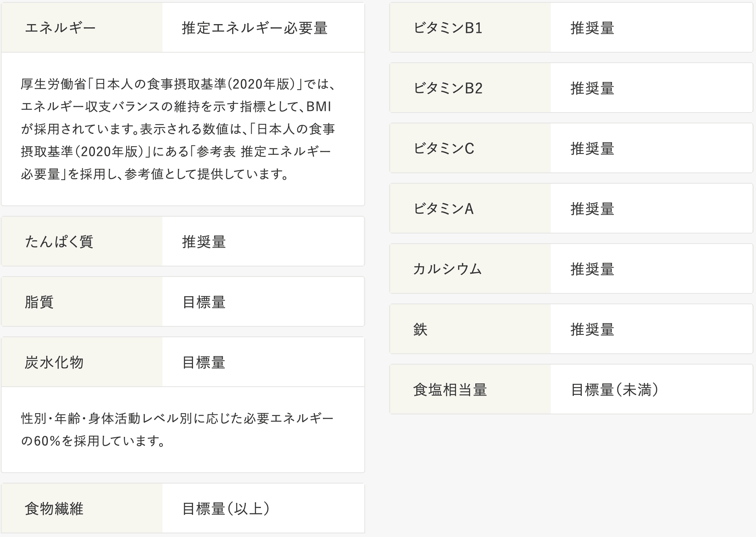Select the 食物繊維 row label

(x=54, y=508)
